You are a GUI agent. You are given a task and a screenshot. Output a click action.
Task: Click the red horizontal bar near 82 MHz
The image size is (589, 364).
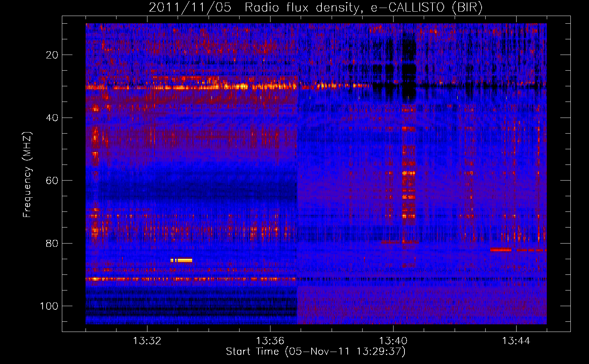point(501,250)
